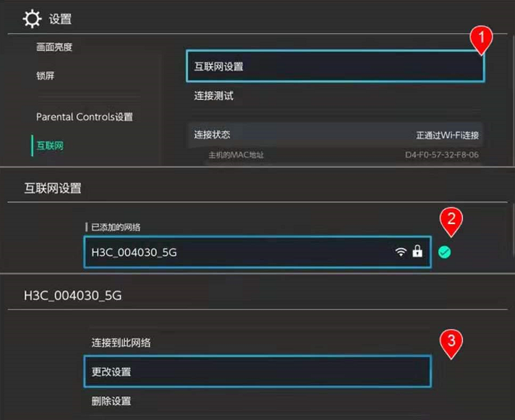Viewport: 515px width, 420px height.
Task: Click the padlock icon on the network entry
Action: [417, 252]
